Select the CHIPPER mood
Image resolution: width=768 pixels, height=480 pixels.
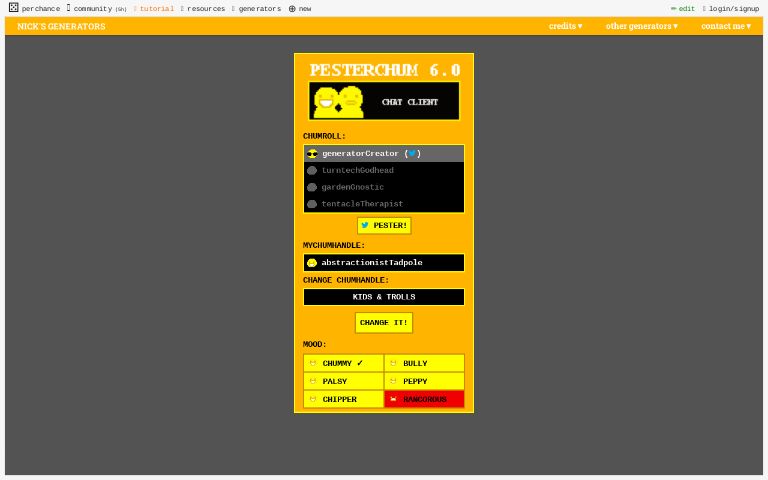[x=343, y=399]
